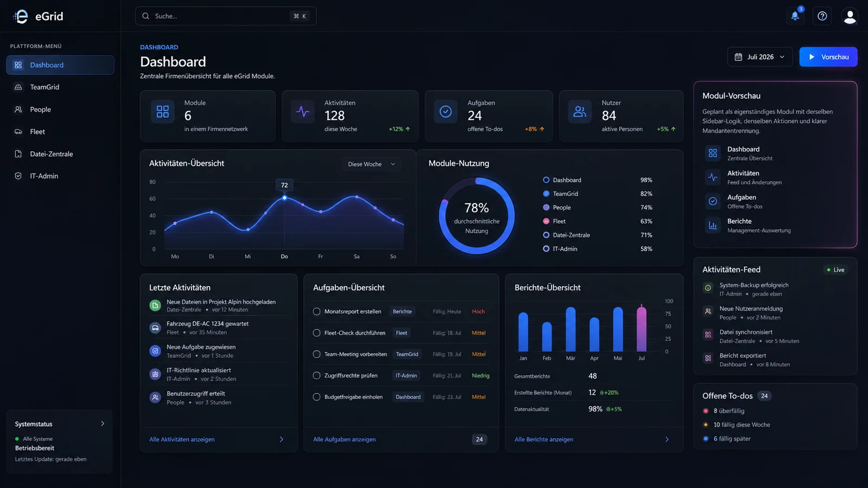Image resolution: width=868 pixels, height=488 pixels.
Task: Click the Module stat card grid icon
Action: pos(163,112)
